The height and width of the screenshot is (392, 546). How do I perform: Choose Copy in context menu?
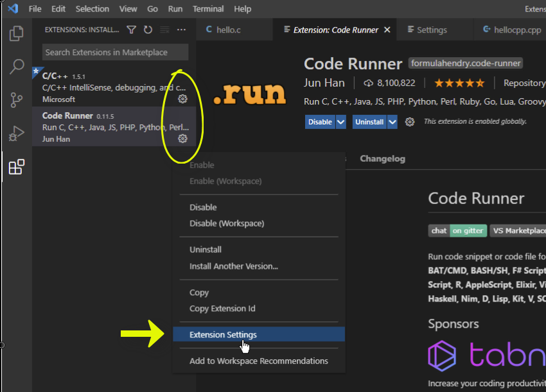[259, 293]
